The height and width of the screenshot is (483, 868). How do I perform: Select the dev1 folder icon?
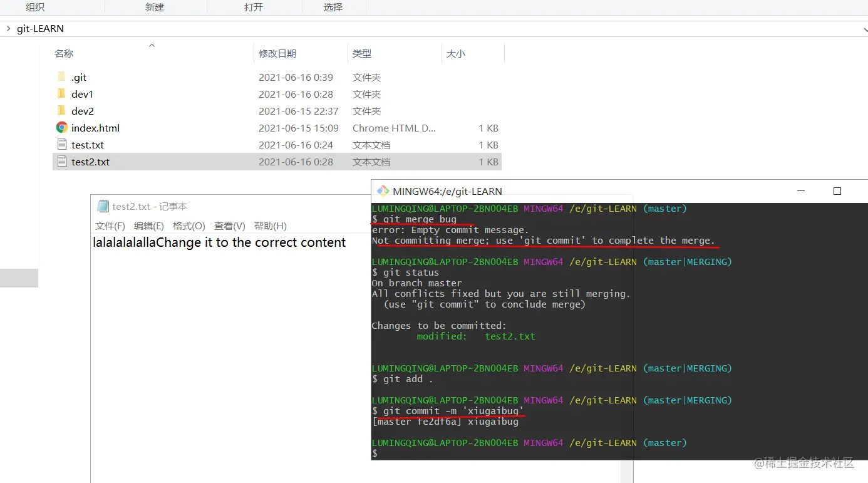[x=61, y=94]
